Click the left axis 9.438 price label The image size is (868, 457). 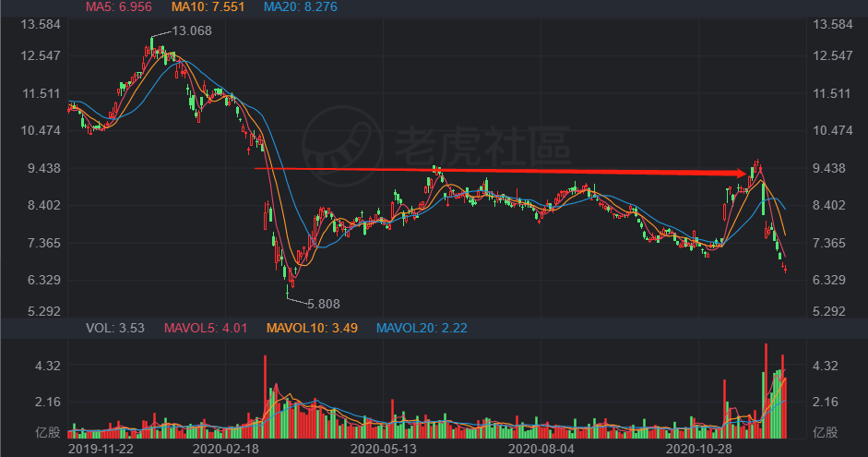pos(43,168)
